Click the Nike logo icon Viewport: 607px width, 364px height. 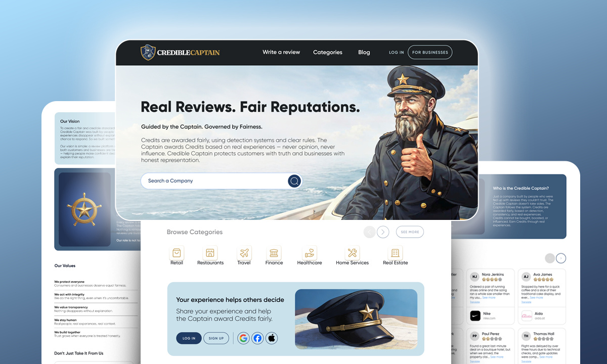pyautogui.click(x=475, y=316)
